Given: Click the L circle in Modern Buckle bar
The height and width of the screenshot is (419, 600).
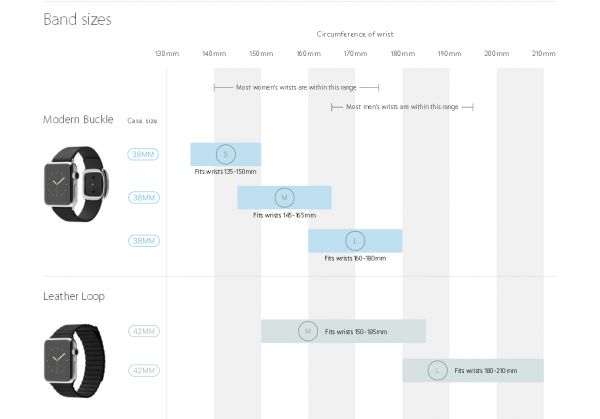Looking at the screenshot, I should 355,241.
